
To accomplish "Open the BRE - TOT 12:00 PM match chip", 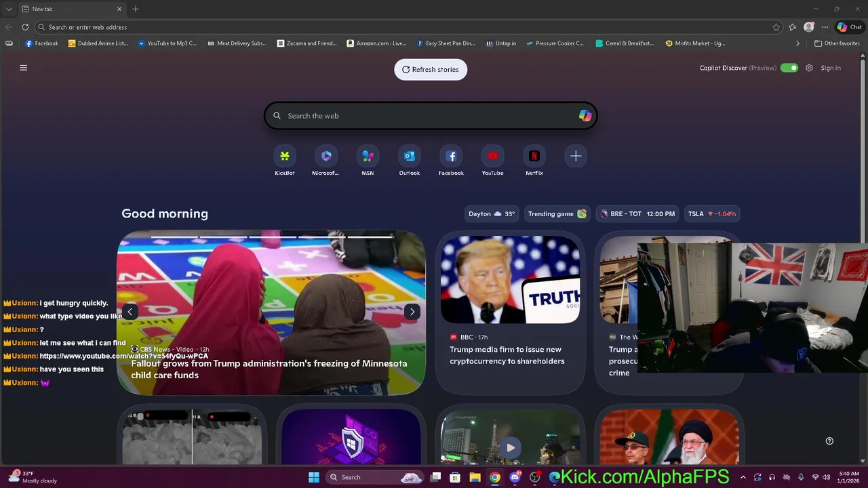I will pyautogui.click(x=637, y=213).
